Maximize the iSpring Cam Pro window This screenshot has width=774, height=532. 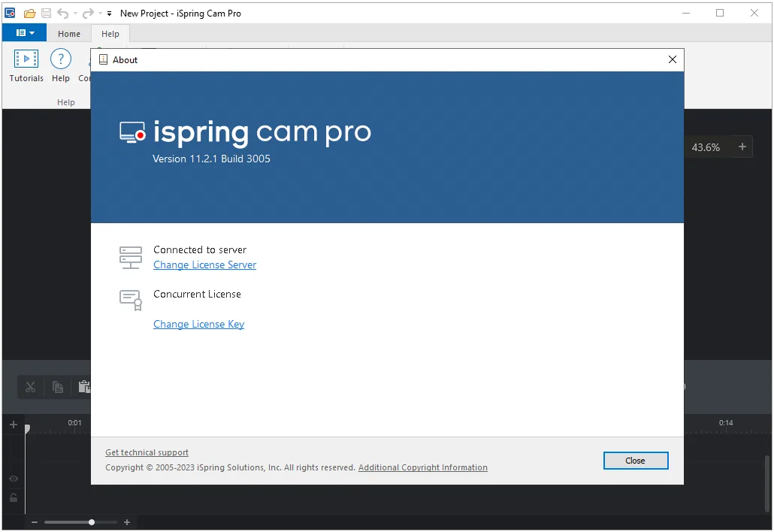click(x=720, y=14)
